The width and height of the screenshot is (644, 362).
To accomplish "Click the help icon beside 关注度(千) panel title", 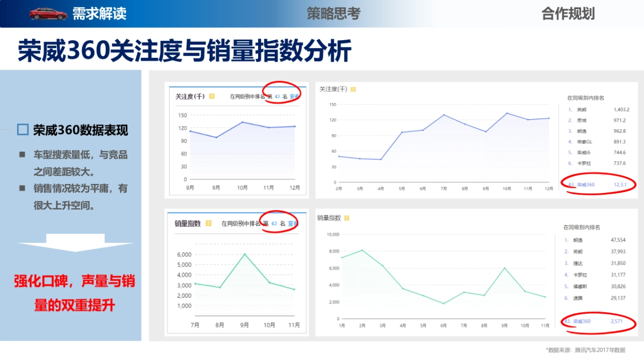I will (x=212, y=96).
